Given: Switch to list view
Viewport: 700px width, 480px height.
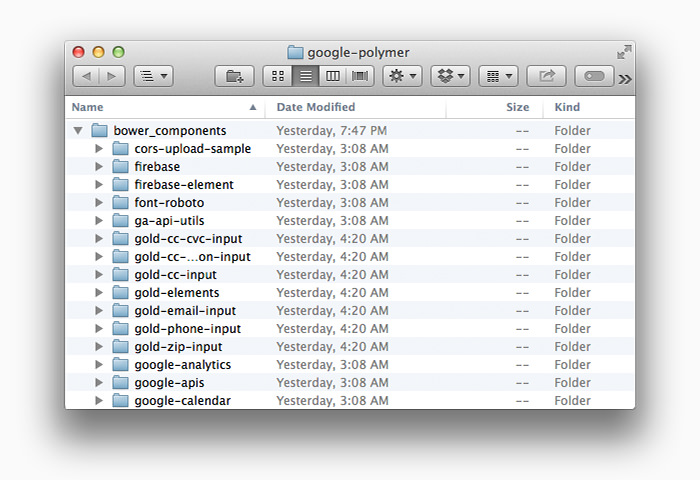Looking at the screenshot, I should 305,76.
